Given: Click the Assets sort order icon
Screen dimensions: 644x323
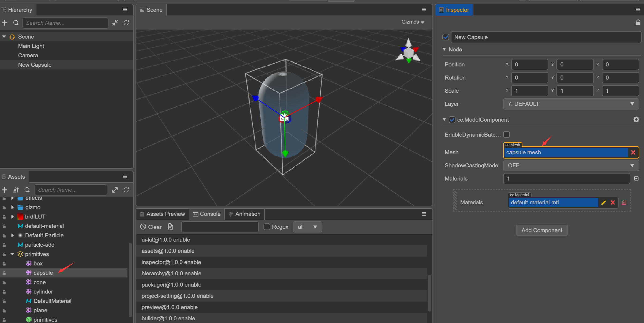Looking at the screenshot, I should coord(16,190).
